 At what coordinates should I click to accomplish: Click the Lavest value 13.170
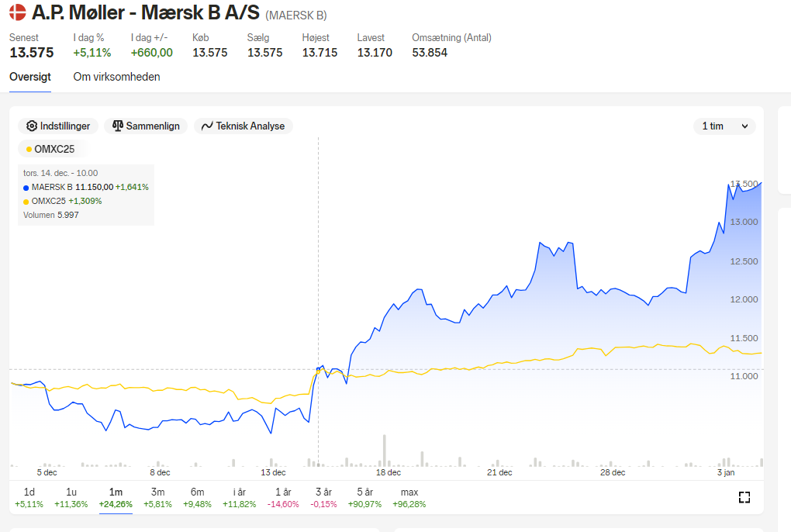click(x=375, y=53)
